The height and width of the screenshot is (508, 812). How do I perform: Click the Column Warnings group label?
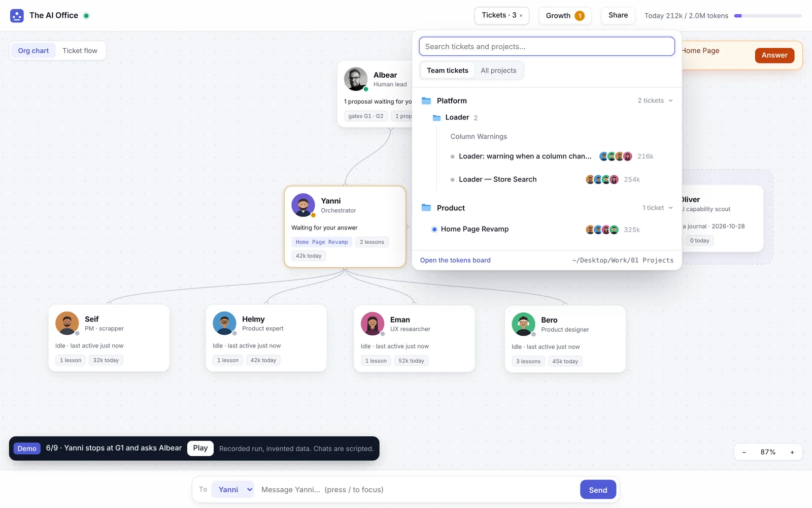[479, 137]
